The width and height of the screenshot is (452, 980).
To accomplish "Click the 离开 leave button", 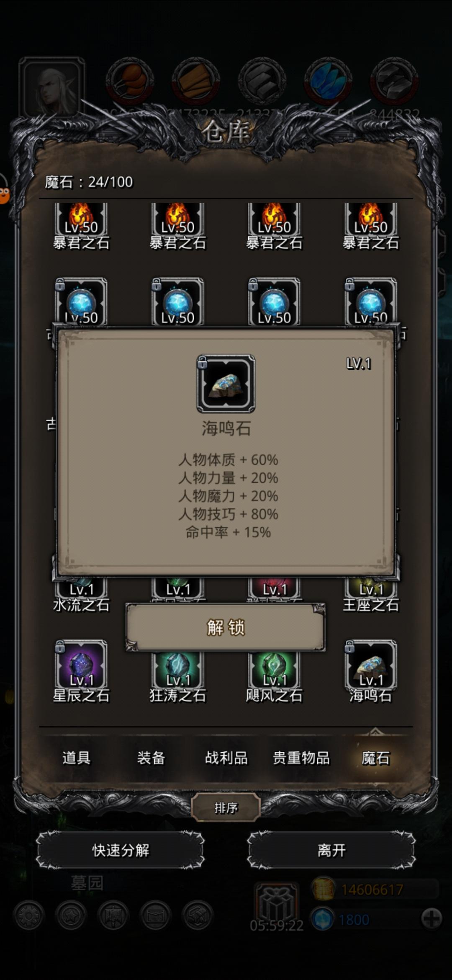I will point(331,851).
